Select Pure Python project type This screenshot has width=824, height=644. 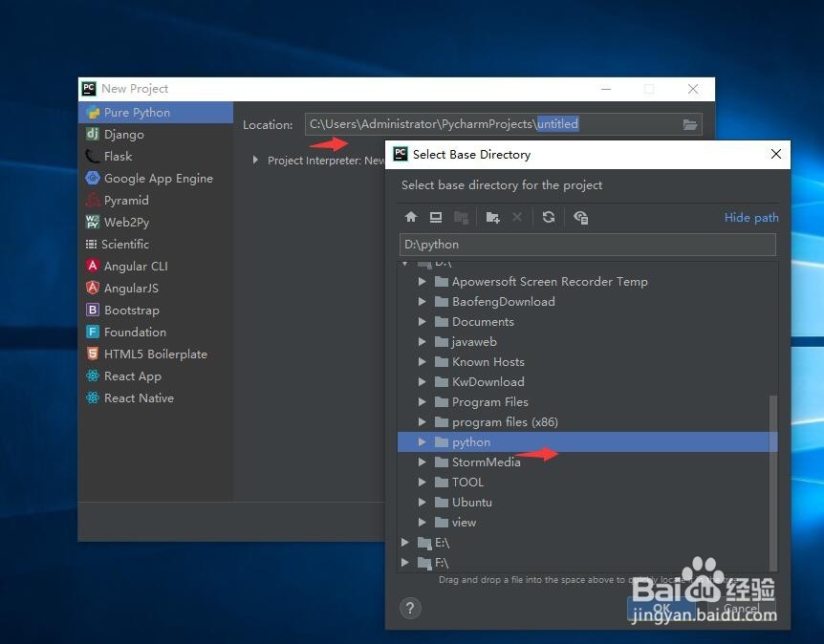[155, 113]
